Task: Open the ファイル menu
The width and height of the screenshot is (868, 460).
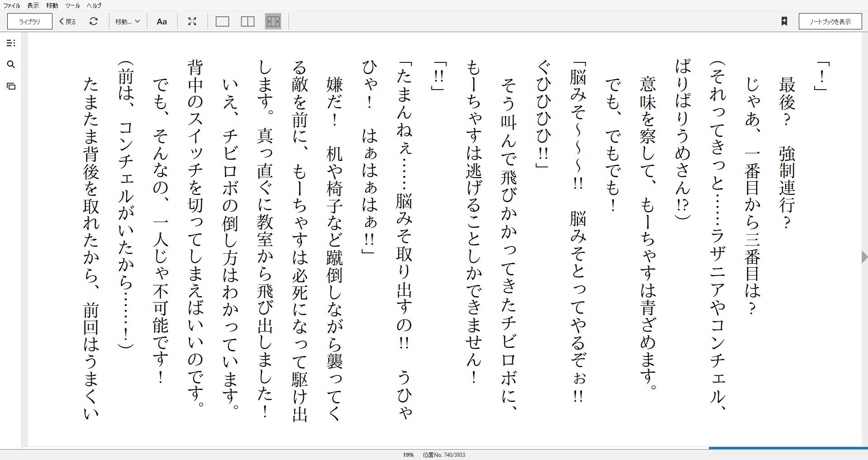Action: click(12, 5)
